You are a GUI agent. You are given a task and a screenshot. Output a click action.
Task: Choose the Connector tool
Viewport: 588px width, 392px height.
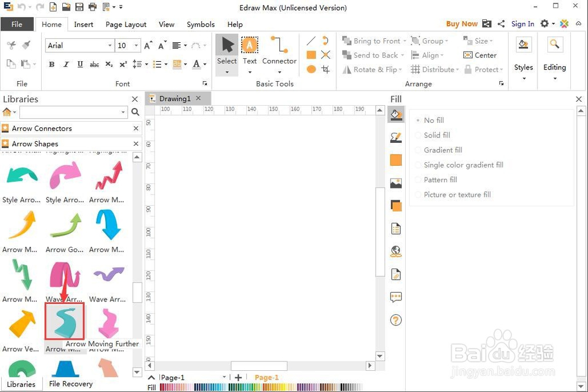click(279, 54)
